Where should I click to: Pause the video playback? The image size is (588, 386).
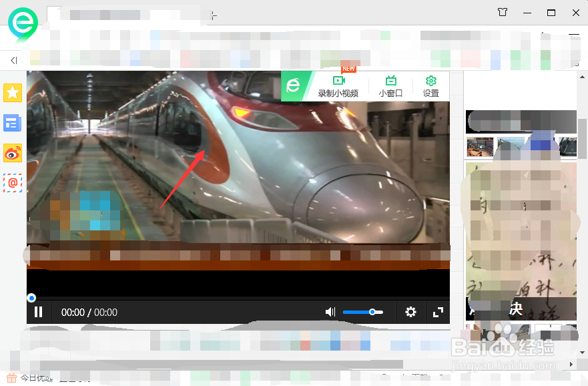tap(38, 312)
